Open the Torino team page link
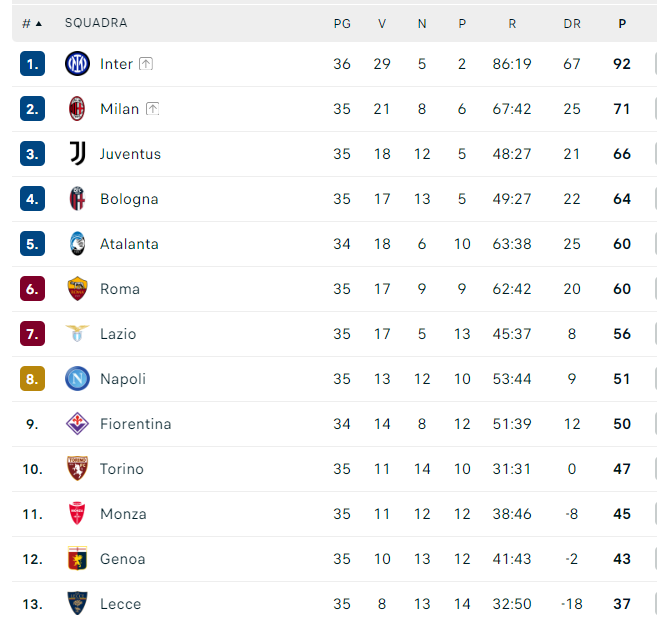Screen dimensions: 657x617 pos(122,469)
